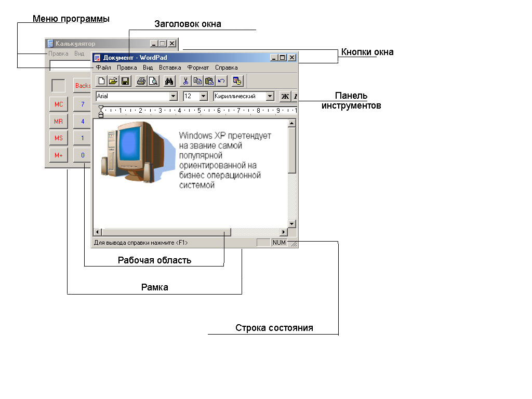Create a new document in WordPad toolbar
Screen dimensions: 532x399
tap(101, 81)
